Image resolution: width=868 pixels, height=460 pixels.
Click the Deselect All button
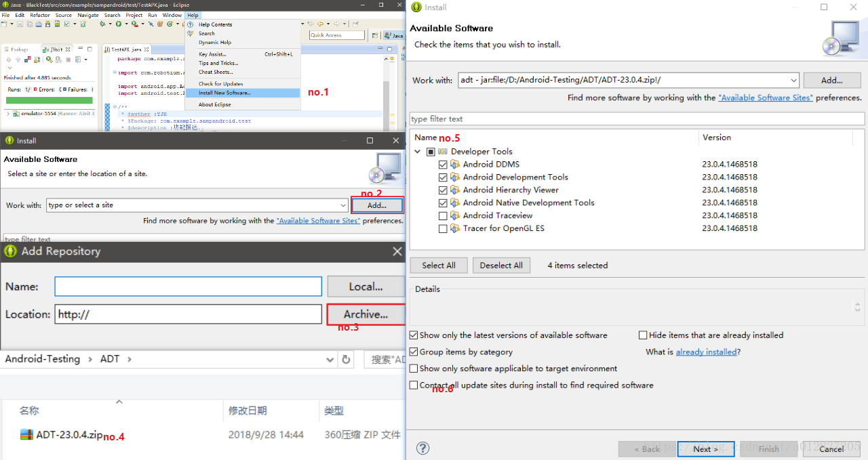(x=501, y=266)
